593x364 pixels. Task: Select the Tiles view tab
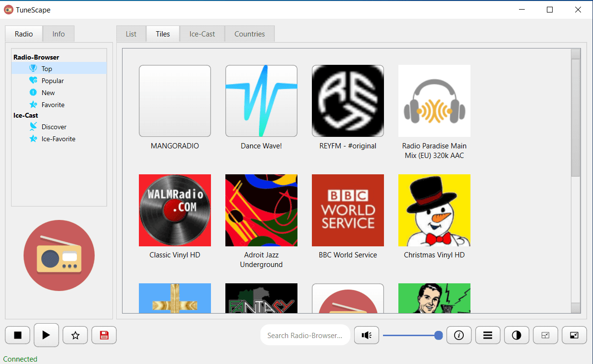click(163, 34)
